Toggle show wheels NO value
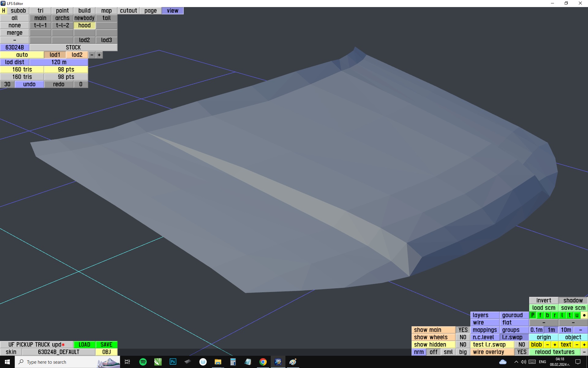This screenshot has height=368, width=588. pyautogui.click(x=463, y=337)
